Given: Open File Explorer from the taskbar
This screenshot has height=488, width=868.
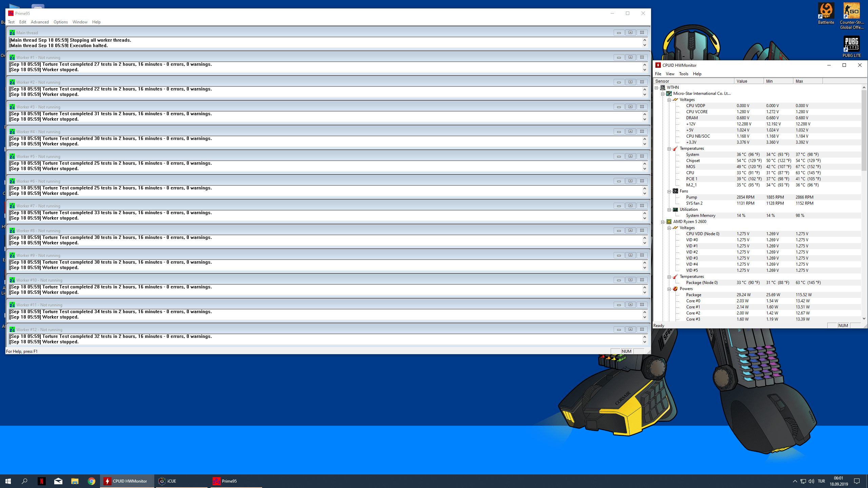Looking at the screenshot, I should point(75,481).
